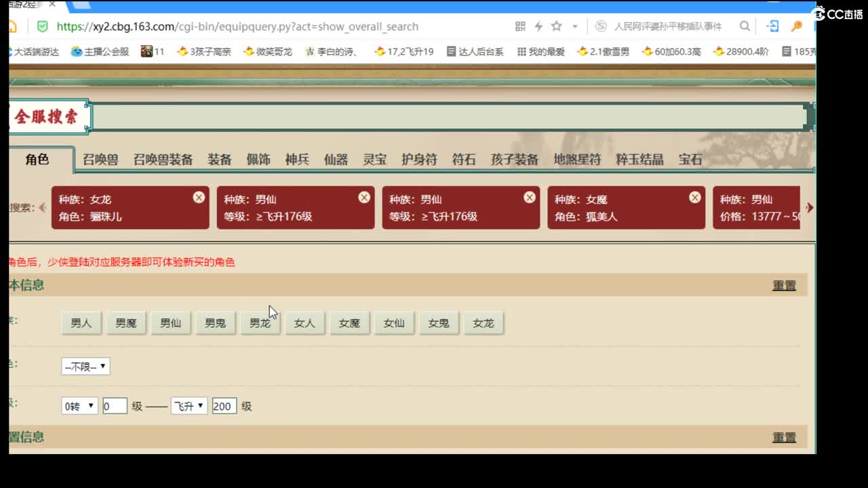This screenshot has width=868, height=488.
Task: Select race 男魔
Action: coord(126,323)
